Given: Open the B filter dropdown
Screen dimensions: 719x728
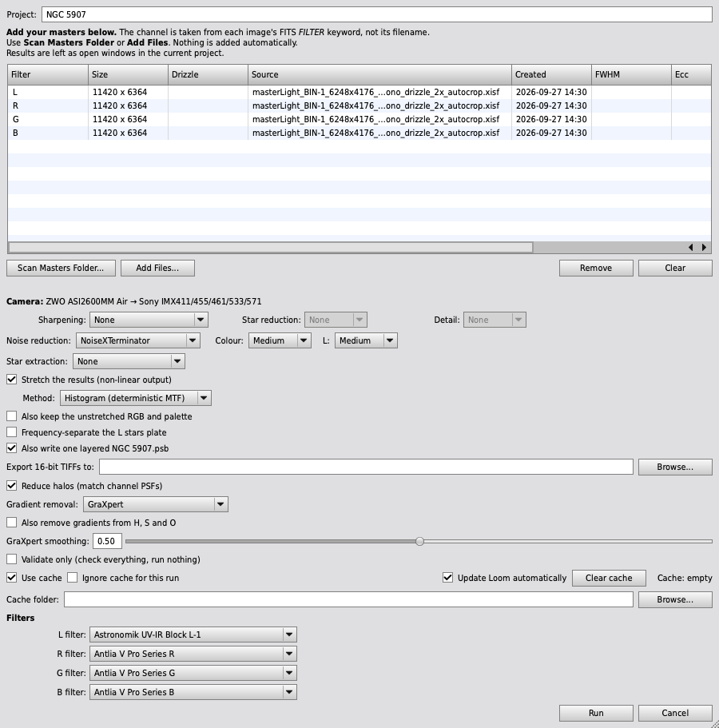Looking at the screenshot, I should tap(193, 692).
